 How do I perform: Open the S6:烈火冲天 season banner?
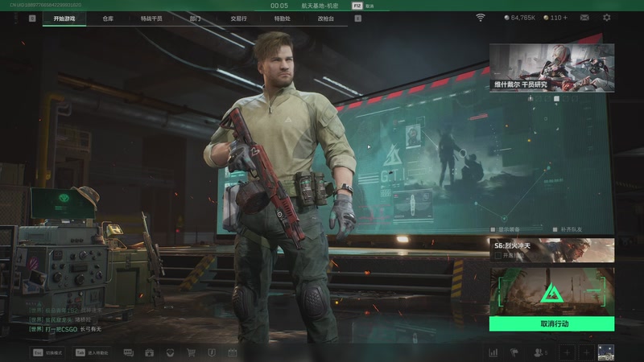coord(551,250)
